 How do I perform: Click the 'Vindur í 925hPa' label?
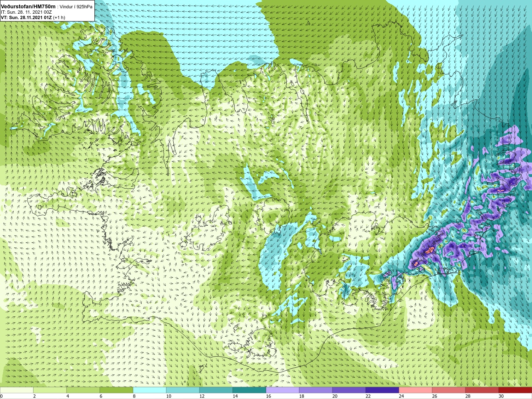[76, 7]
